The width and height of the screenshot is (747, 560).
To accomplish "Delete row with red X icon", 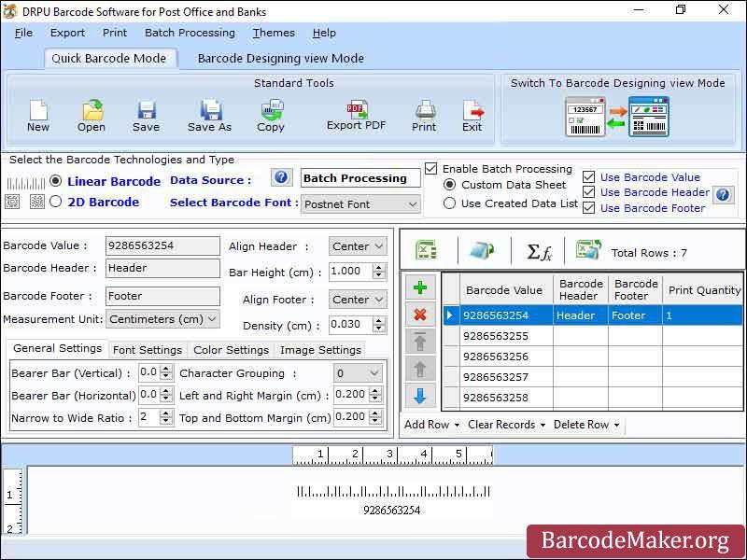I will [x=419, y=315].
